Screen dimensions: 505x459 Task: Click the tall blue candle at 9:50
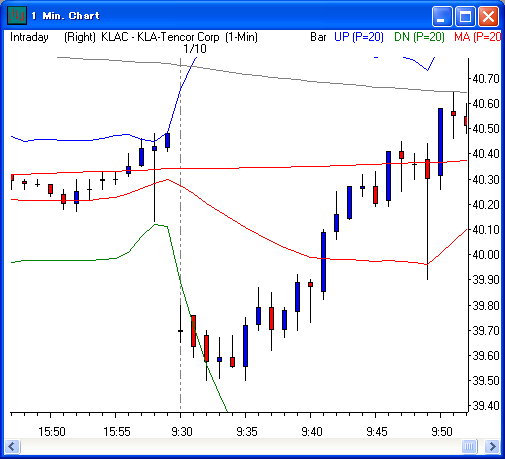click(x=440, y=142)
